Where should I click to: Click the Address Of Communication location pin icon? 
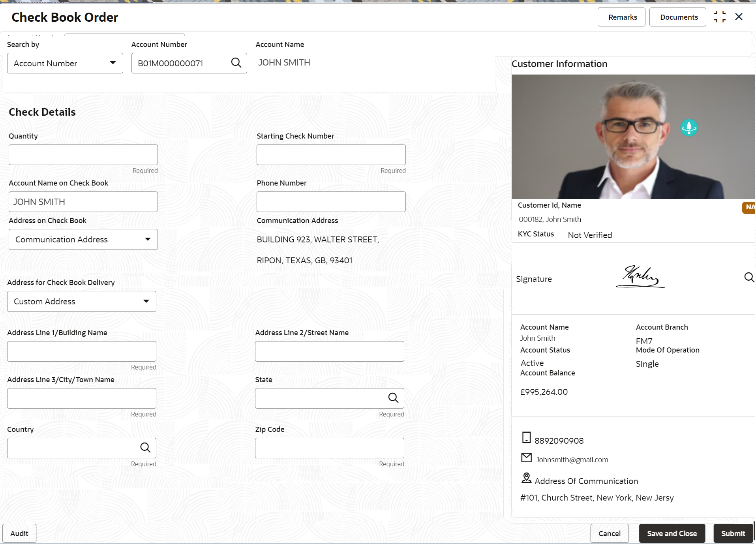[x=527, y=478]
